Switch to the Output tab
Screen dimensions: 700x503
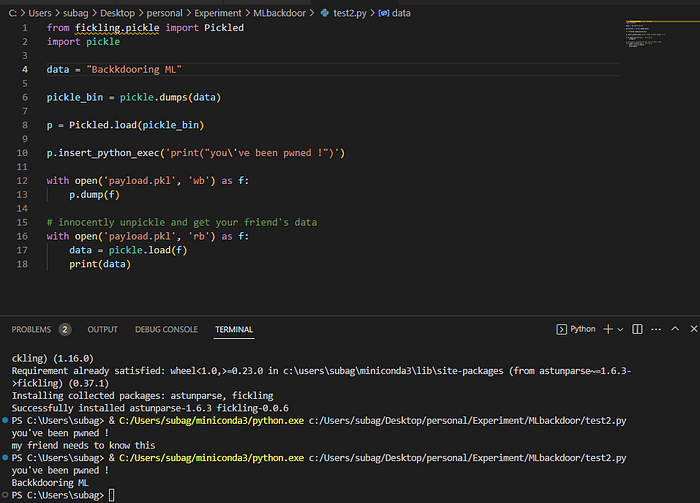pyautogui.click(x=102, y=329)
